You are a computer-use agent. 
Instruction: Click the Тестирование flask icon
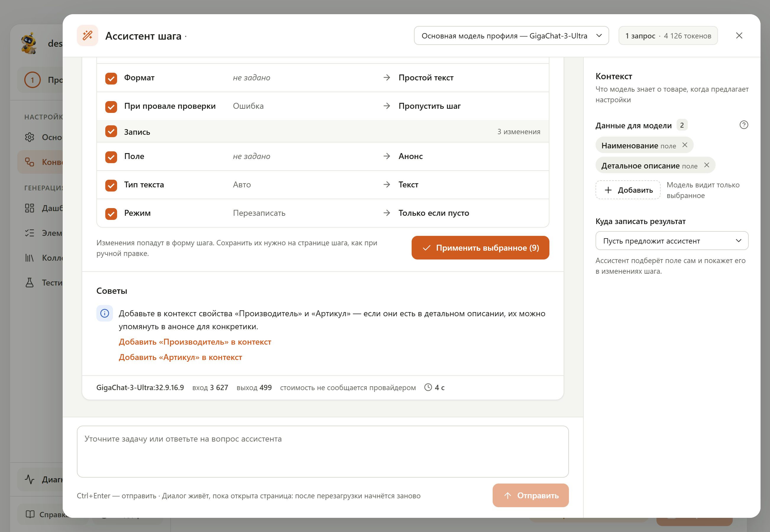click(30, 283)
